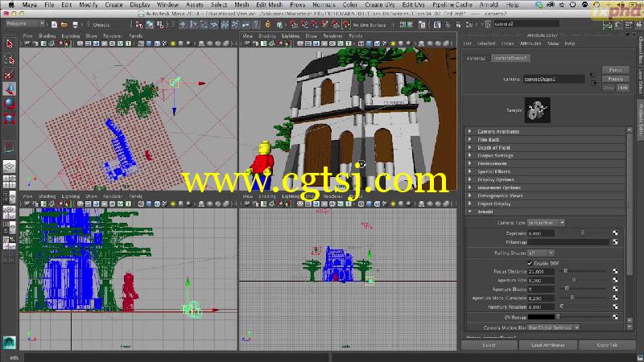
Task: Click map button for Aperture Size
Action: coord(615,280)
